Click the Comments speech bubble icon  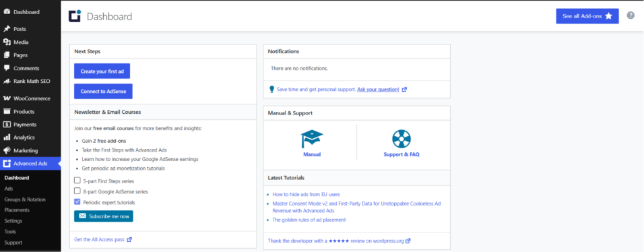[7, 68]
